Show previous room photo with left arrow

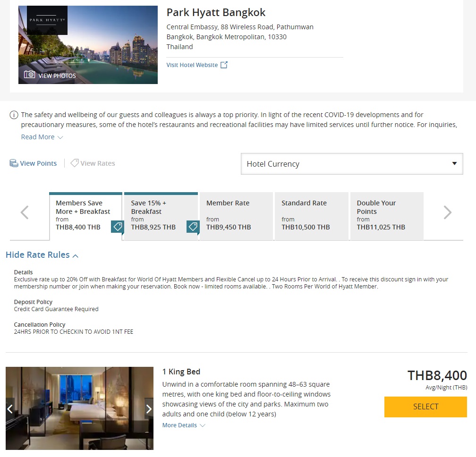pos(10,409)
